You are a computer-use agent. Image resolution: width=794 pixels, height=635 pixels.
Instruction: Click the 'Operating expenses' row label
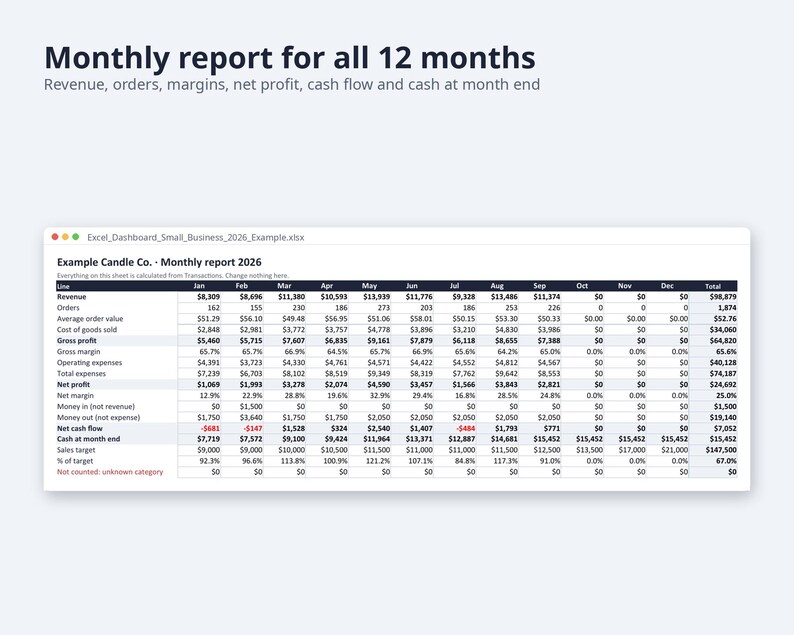[x=89, y=363]
